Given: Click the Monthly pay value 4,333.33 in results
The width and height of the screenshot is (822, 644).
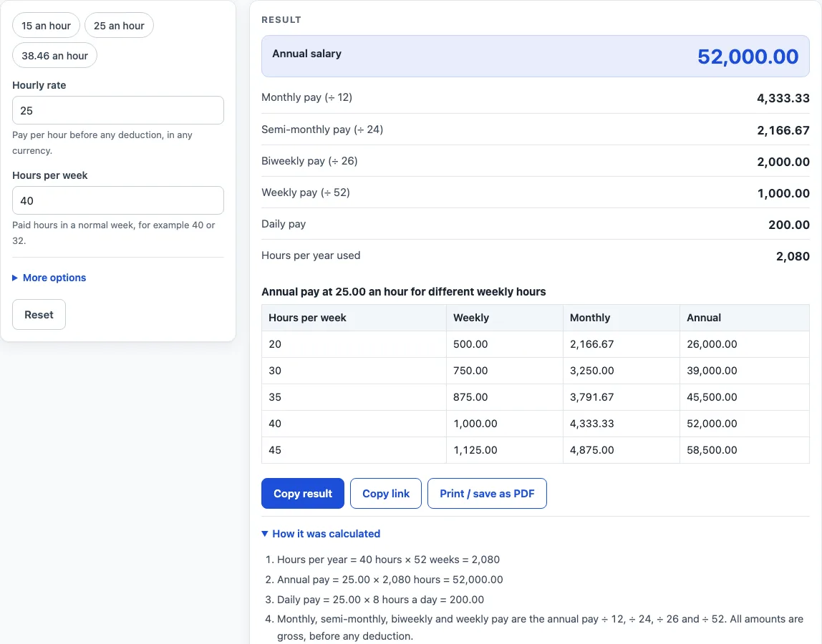Looking at the screenshot, I should (x=783, y=98).
